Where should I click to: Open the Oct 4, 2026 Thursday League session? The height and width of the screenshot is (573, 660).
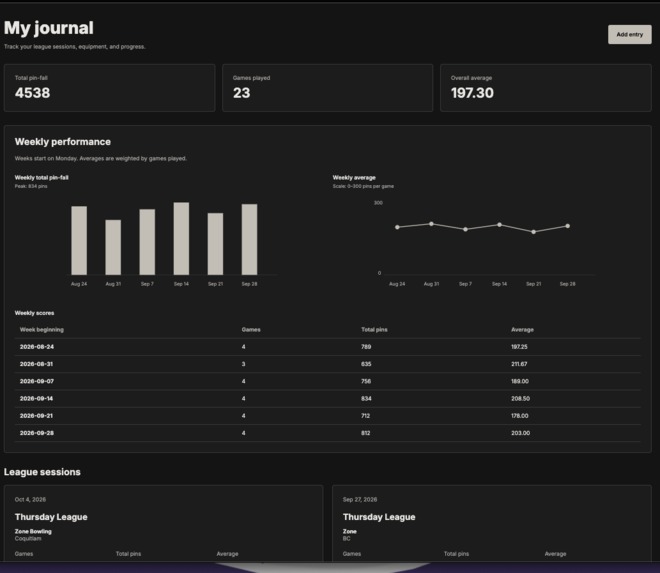point(163,523)
